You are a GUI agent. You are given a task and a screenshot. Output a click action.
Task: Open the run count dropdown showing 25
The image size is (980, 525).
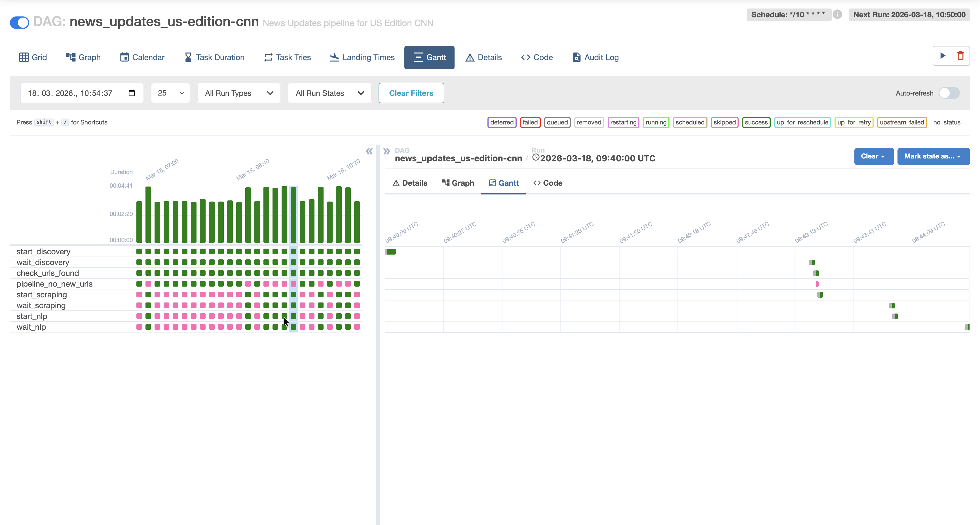(x=170, y=93)
